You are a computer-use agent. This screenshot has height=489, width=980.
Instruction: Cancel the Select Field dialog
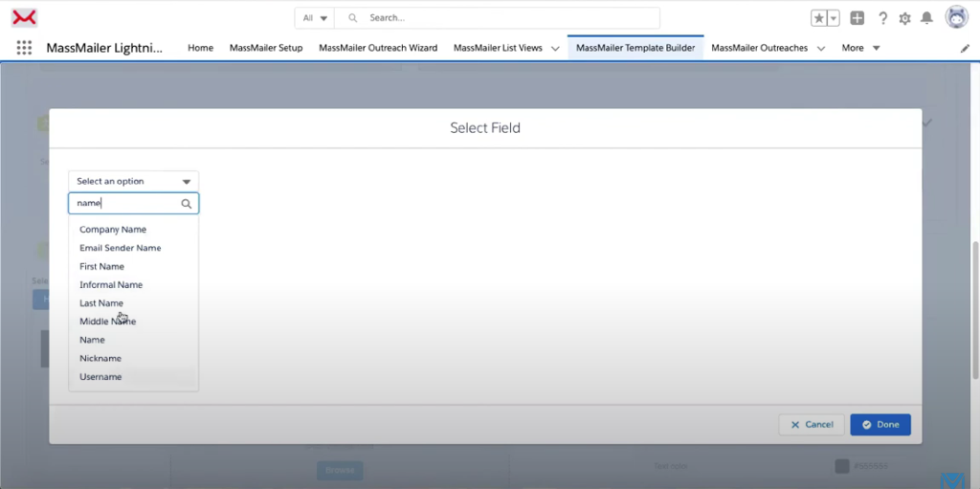click(x=811, y=424)
